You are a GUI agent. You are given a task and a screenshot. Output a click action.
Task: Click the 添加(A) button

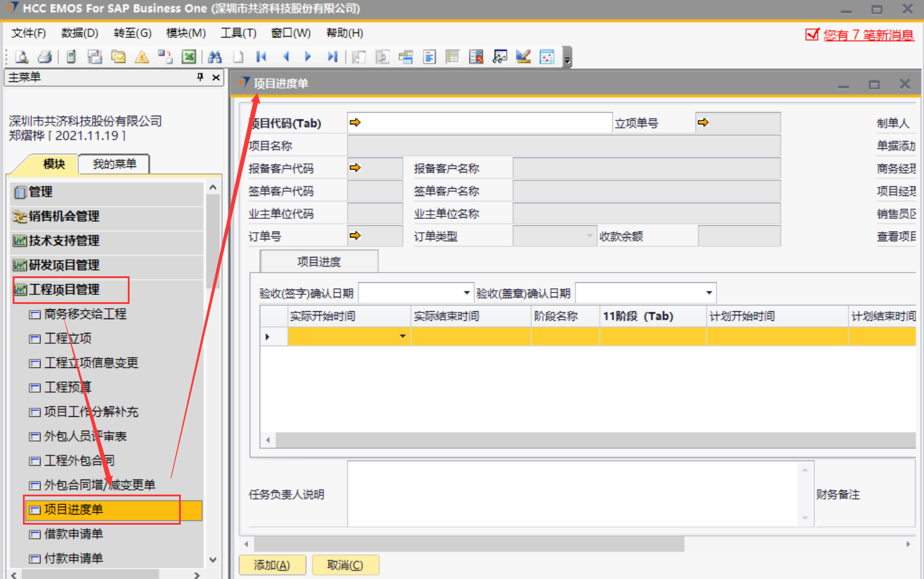point(272,565)
